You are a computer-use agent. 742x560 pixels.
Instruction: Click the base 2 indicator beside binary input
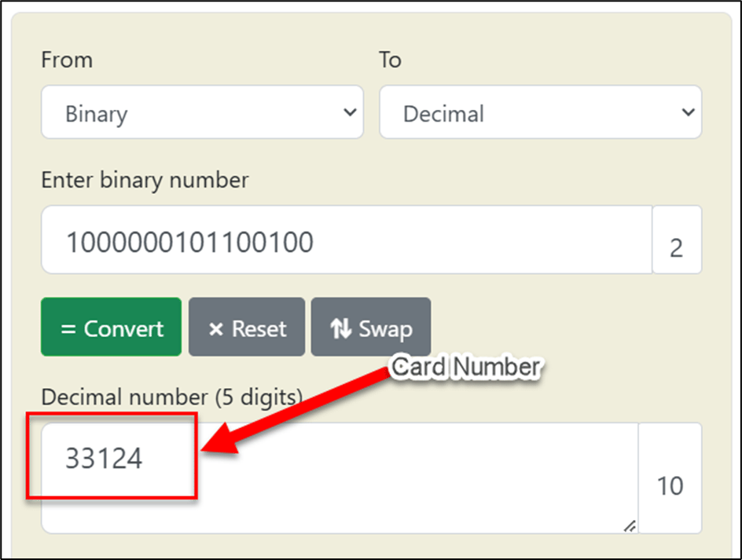[677, 240]
